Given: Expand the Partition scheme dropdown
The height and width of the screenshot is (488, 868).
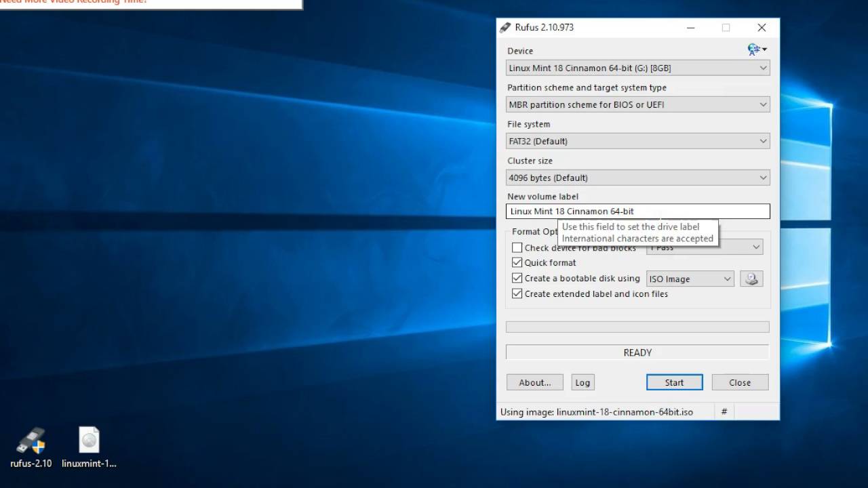Looking at the screenshot, I should pos(638,104).
